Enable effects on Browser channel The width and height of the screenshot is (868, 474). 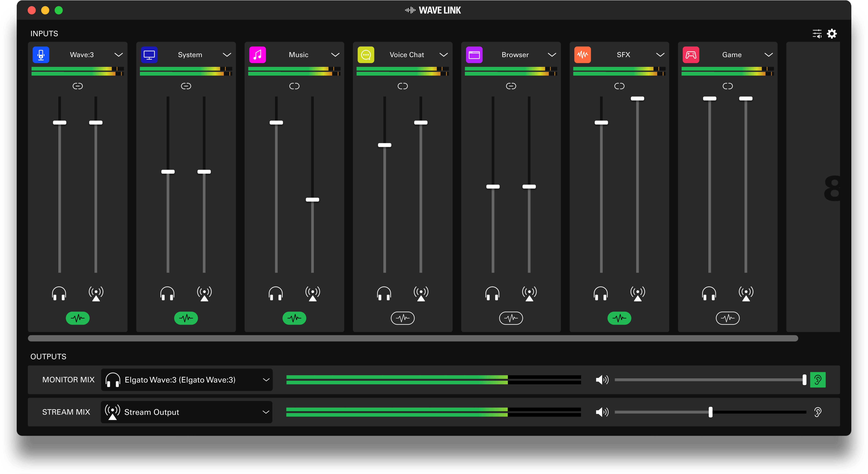511,318
